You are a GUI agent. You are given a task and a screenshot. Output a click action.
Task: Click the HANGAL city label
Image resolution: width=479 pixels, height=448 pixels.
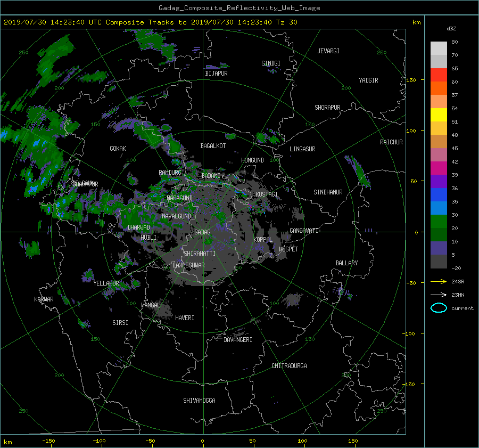pyautogui.click(x=150, y=305)
